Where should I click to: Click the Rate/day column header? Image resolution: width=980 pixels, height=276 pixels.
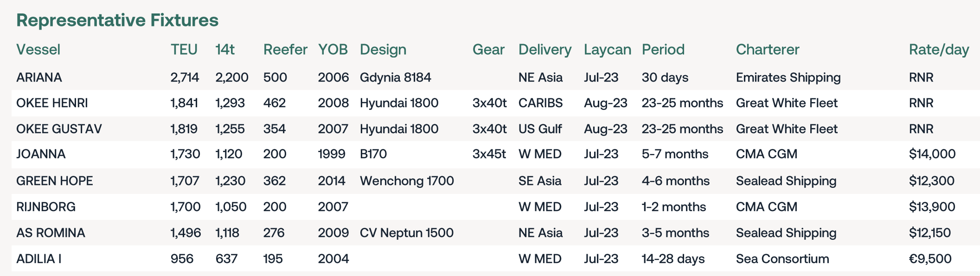click(939, 50)
